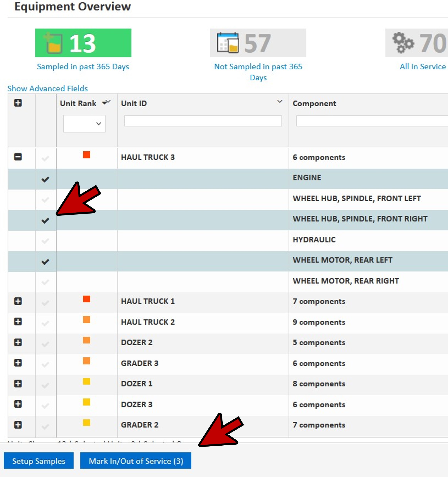Screen dimensions: 448x477
Task: Expand all rows with header plus icon
Action: coord(18,103)
